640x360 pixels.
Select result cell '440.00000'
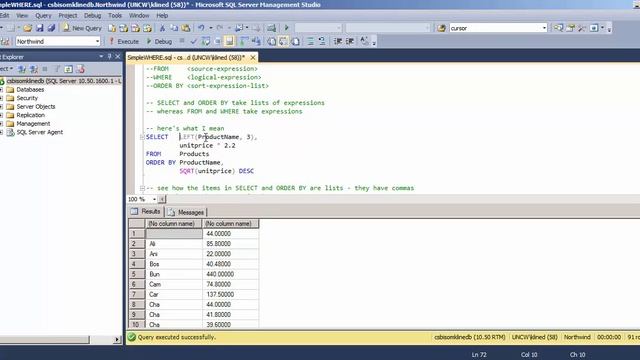[230, 274]
